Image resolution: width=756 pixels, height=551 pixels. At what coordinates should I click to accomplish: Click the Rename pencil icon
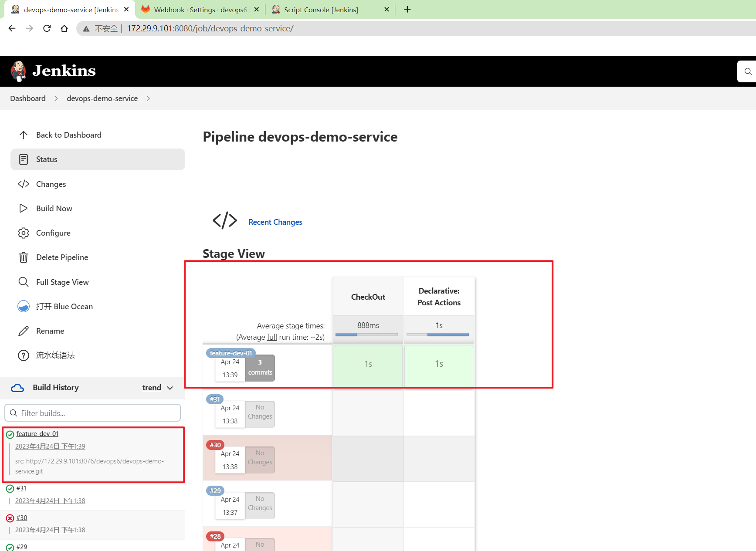pos(24,331)
